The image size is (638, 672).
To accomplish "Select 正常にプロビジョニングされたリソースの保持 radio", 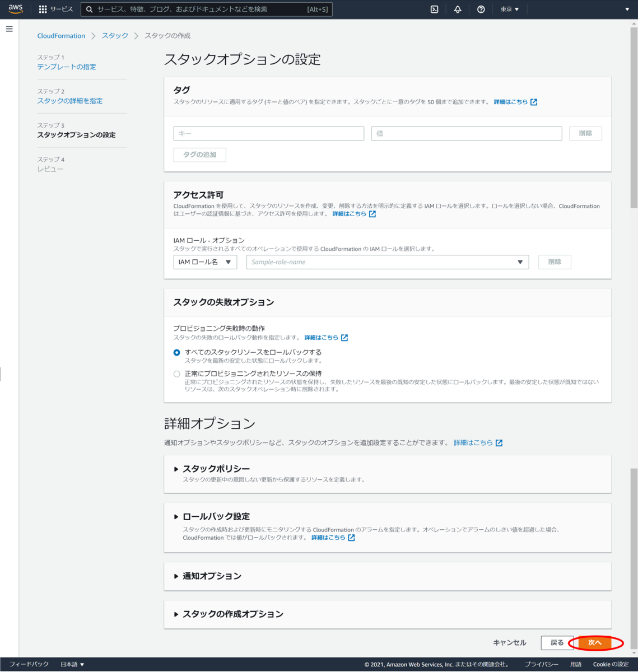I will (176, 374).
